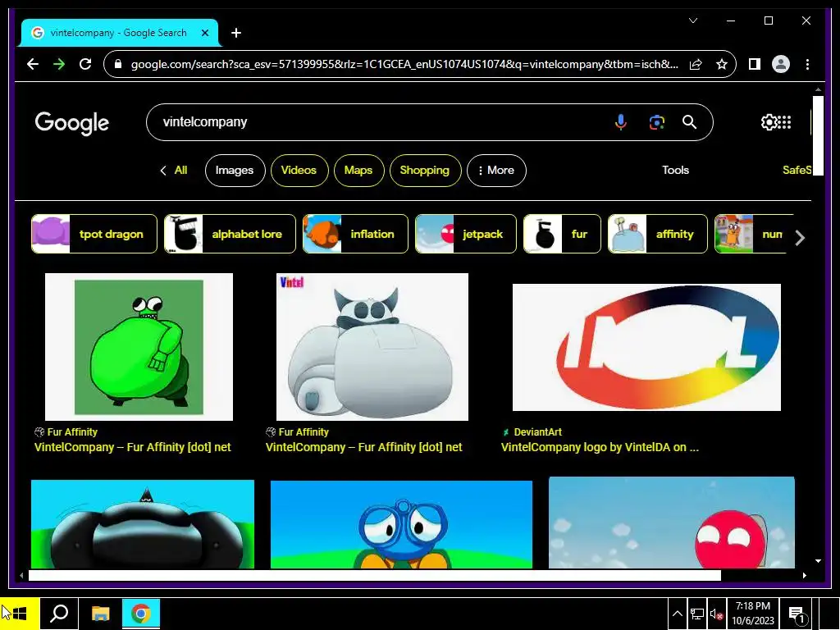840x630 pixels.
Task: Close the vintelcompany Google Search tab
Action: coord(205,33)
